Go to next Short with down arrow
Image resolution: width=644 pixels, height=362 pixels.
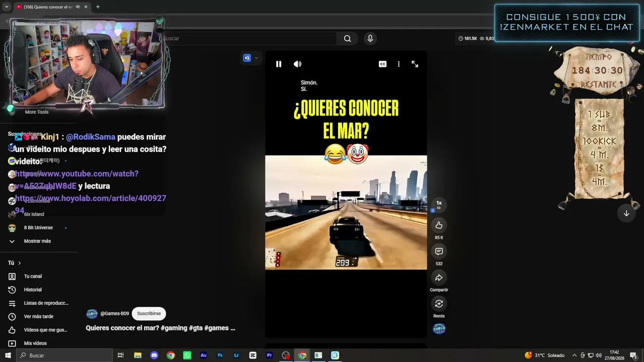coord(626,213)
